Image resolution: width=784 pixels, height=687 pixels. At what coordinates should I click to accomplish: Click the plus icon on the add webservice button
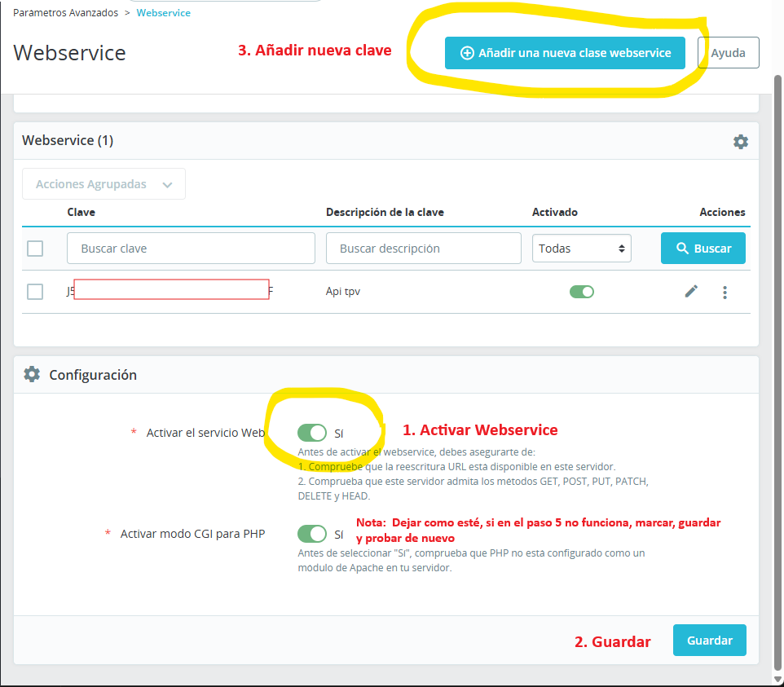467,53
